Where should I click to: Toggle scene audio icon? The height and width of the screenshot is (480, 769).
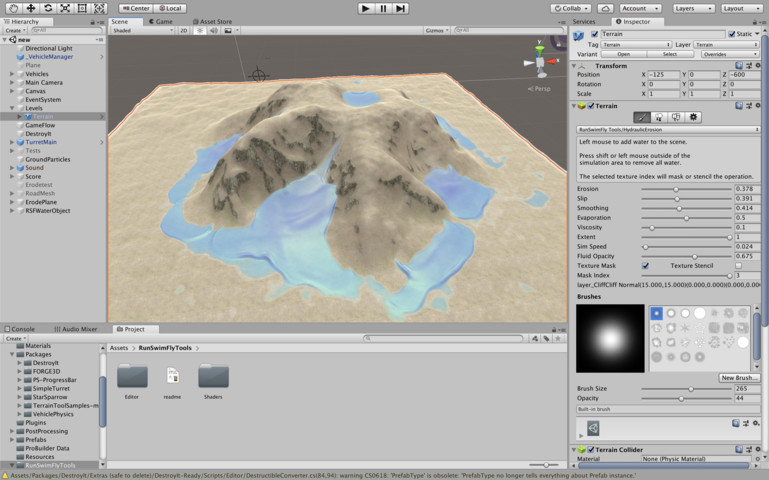pyautogui.click(x=213, y=30)
